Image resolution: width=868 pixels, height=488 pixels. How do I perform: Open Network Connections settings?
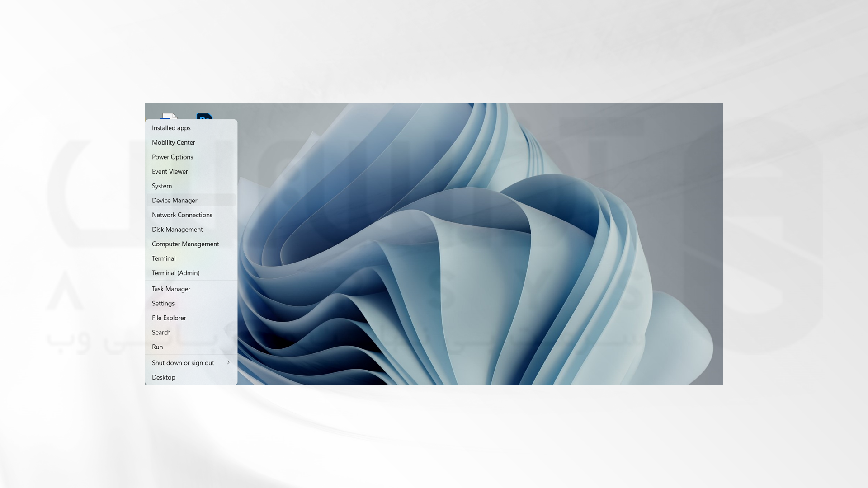(x=182, y=215)
